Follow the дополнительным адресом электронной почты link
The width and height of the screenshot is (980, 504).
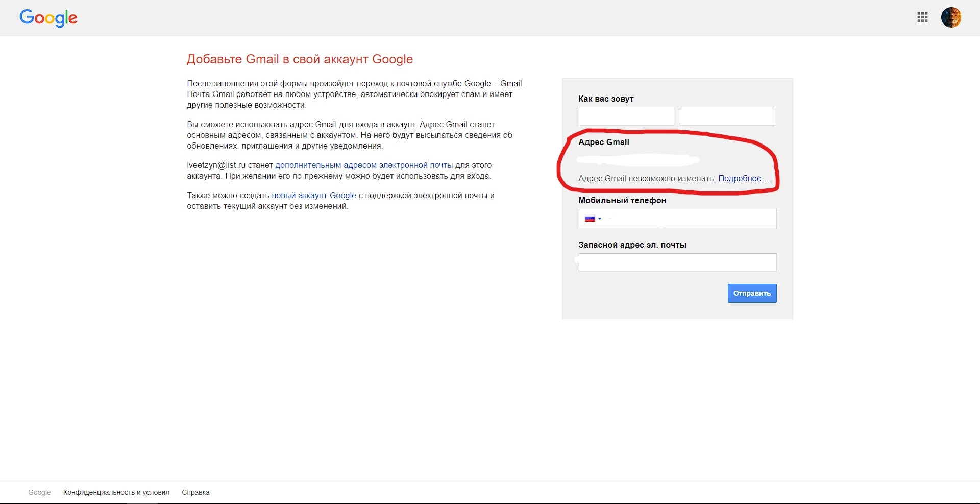pos(364,165)
